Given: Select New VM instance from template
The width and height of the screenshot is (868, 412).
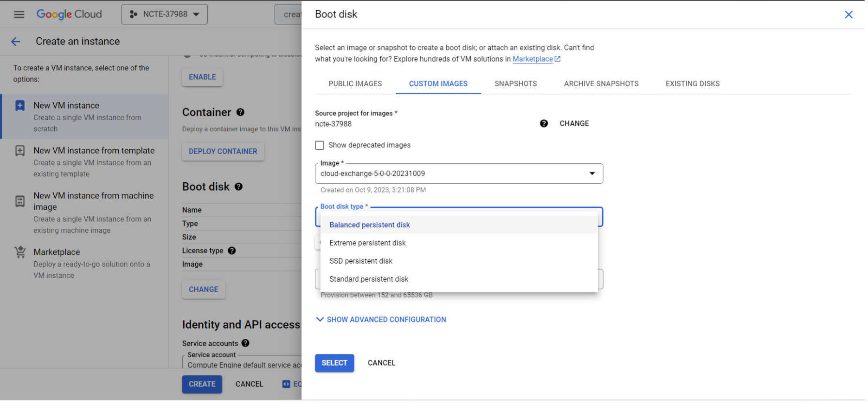Looking at the screenshot, I should click(x=85, y=162).
